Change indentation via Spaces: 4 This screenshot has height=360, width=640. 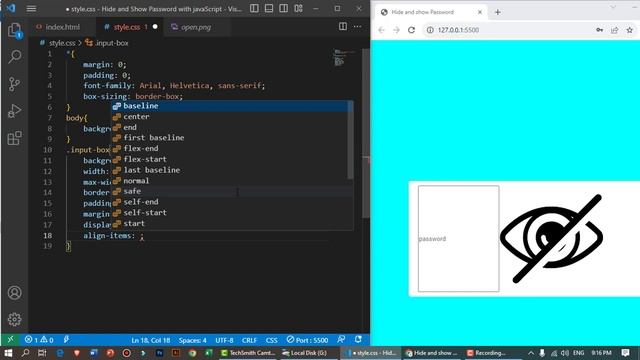193,340
